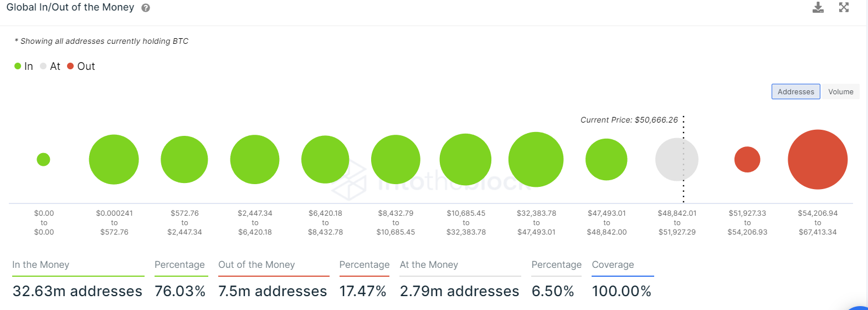This screenshot has width=868, height=310.
Task: Click the 100.00% coverage value
Action: pos(622,291)
